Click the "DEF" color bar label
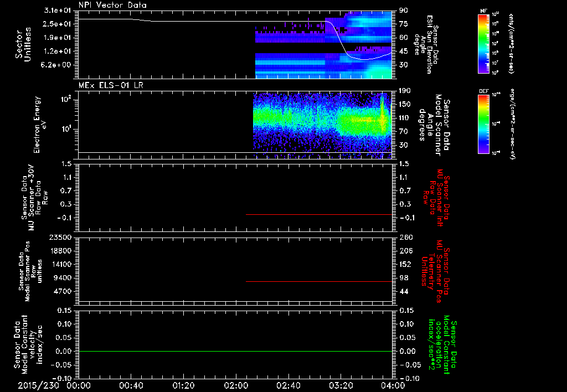 pos(483,91)
